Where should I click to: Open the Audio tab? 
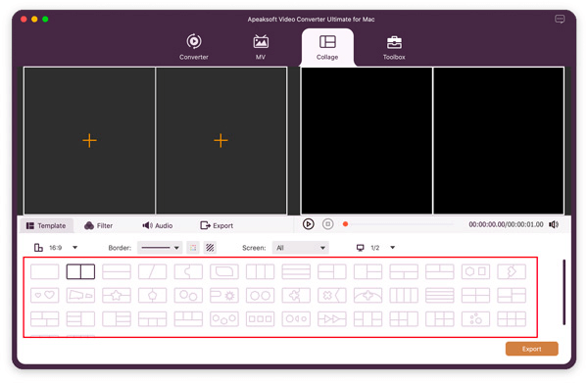pyautogui.click(x=158, y=225)
